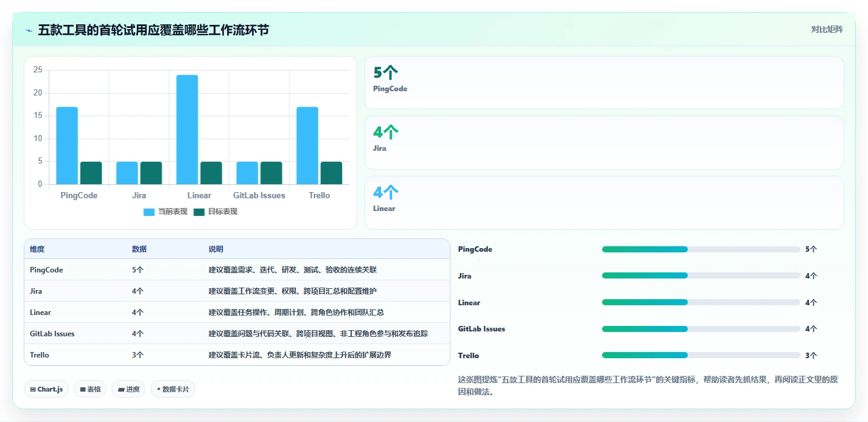This screenshot has width=868, height=422.
Task: Click 建议覆盖需求、迭代、研发、测试 description text
Action: (293, 270)
